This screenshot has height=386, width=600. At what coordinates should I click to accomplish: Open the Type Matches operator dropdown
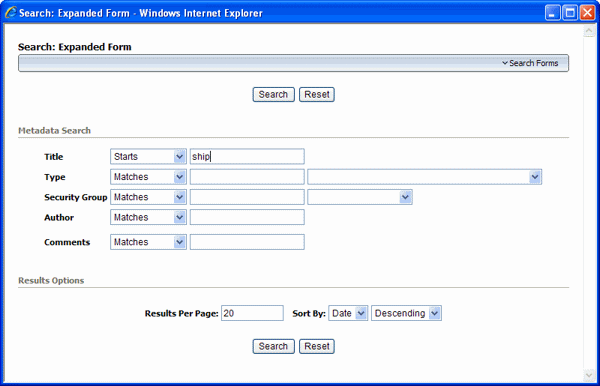tap(148, 177)
